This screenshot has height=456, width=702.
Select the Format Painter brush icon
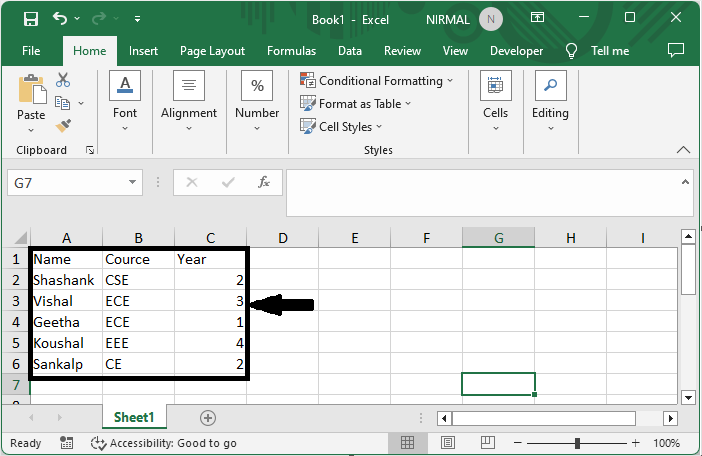63,126
